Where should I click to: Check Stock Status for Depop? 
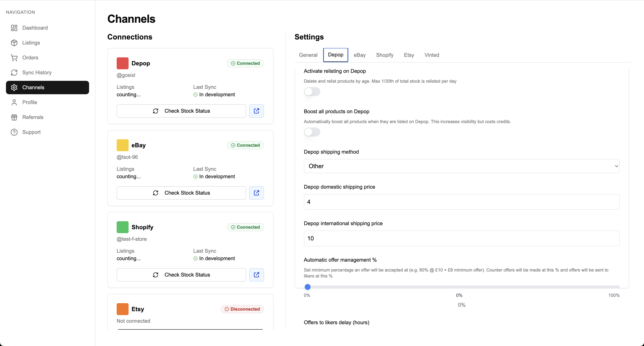point(181,111)
